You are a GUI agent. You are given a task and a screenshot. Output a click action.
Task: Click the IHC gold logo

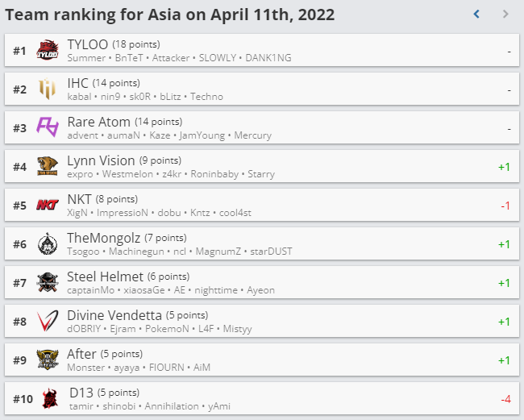click(47, 89)
